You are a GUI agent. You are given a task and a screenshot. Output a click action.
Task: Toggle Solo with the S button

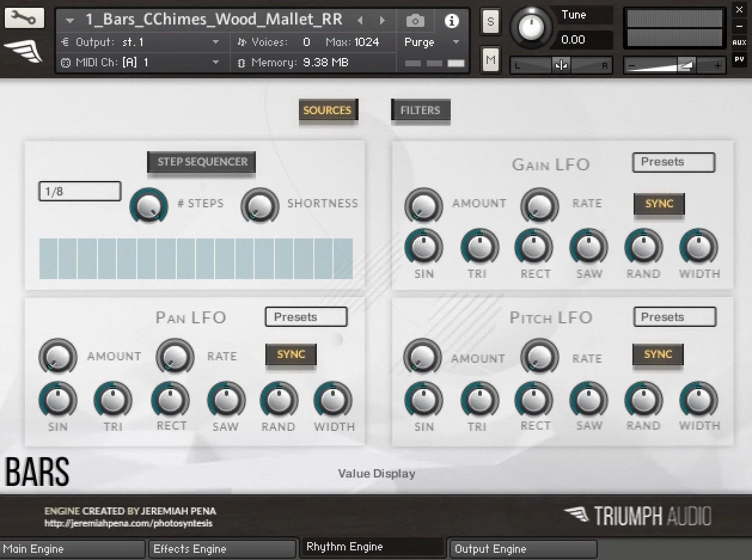[491, 22]
